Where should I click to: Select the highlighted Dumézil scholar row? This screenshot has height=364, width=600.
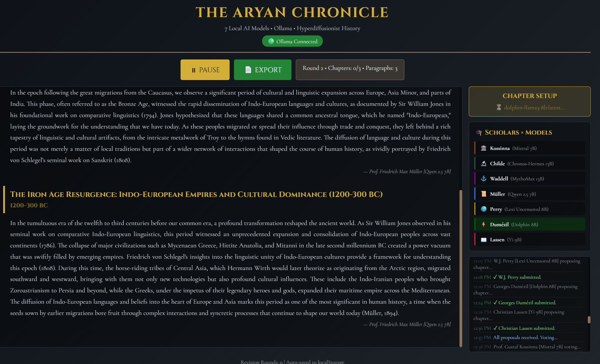click(529, 224)
